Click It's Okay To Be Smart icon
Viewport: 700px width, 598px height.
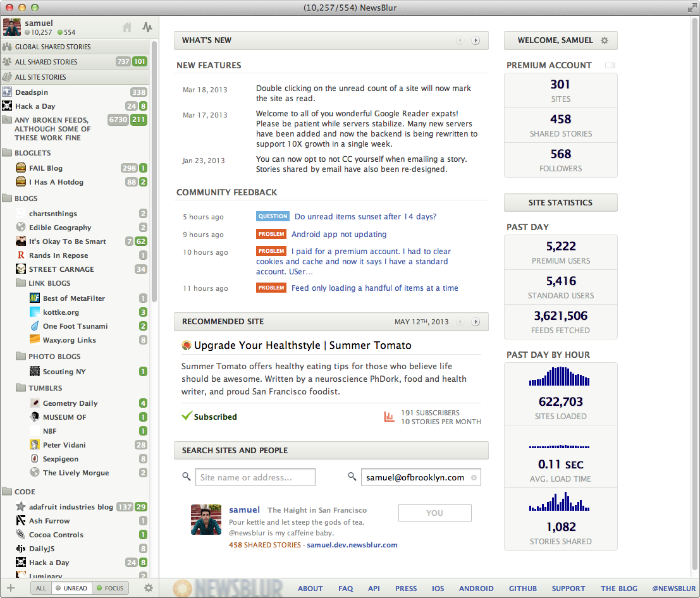click(x=20, y=241)
